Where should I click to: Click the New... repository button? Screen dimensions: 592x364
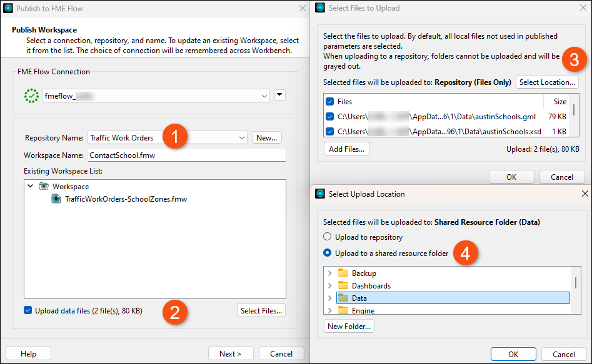266,138
